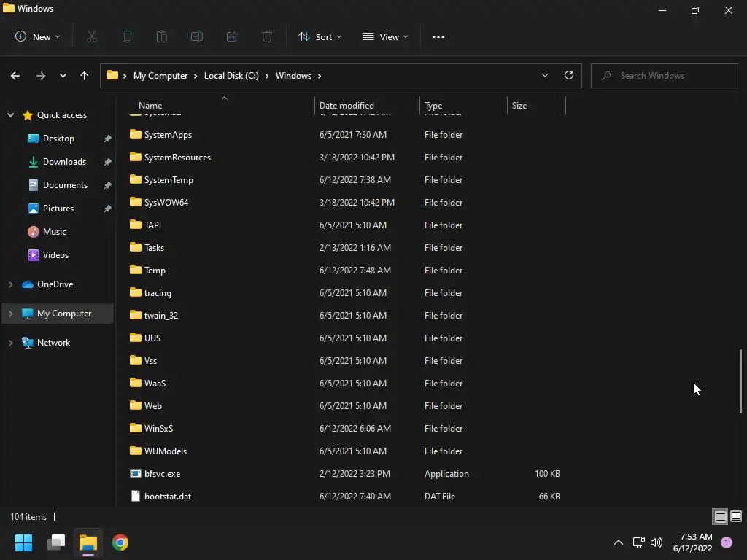Open the Windows Start menu
This screenshot has height=560, width=747.
click(23, 542)
